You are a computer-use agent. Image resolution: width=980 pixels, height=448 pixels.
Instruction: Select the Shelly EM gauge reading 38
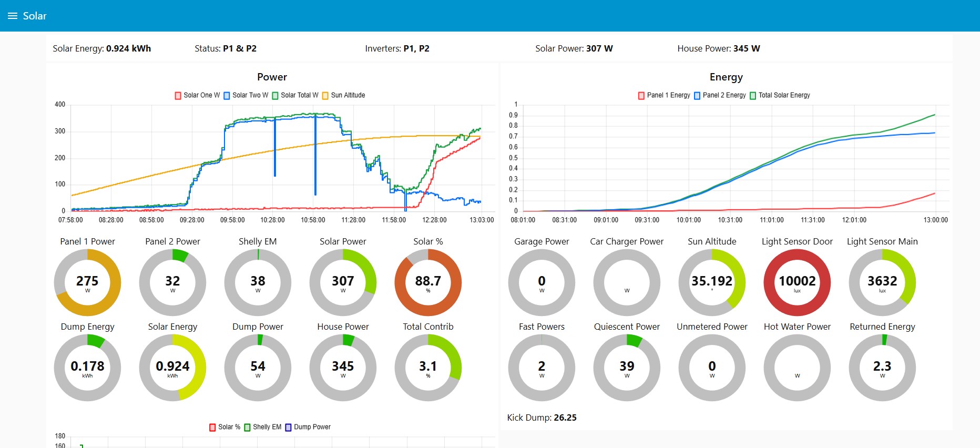coord(258,282)
